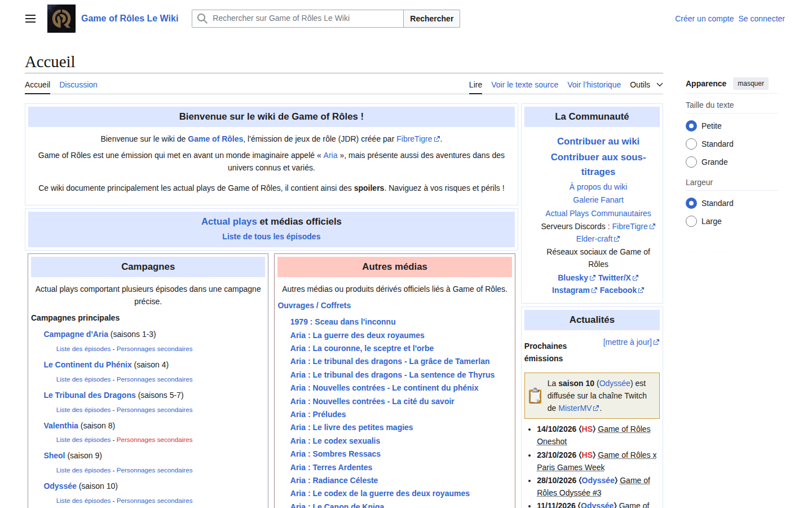Open the Instagram social link
Image resolution: width=812 pixels, height=508 pixels.
point(574,290)
